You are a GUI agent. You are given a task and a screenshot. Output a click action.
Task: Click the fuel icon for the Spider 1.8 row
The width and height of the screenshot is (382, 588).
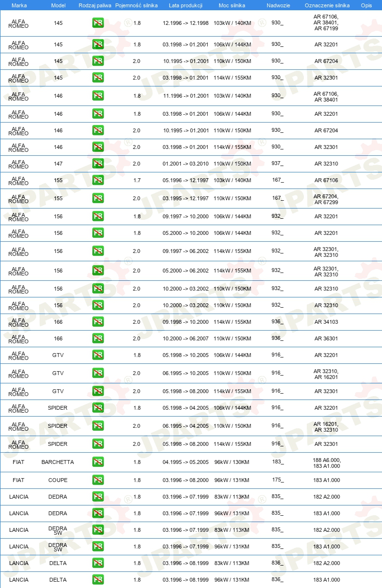pos(98,408)
